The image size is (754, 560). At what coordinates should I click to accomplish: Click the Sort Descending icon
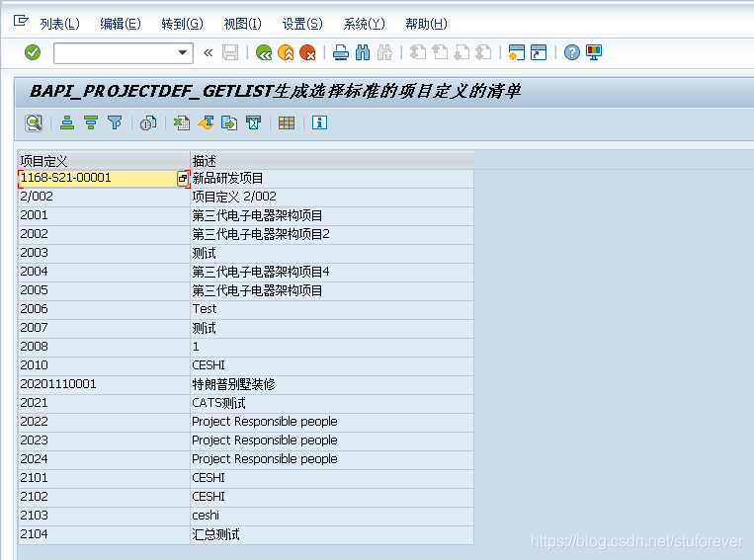91,123
